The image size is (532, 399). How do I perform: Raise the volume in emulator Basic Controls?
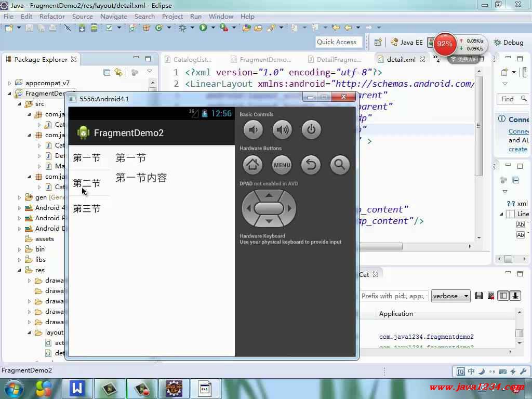pyautogui.click(x=282, y=129)
